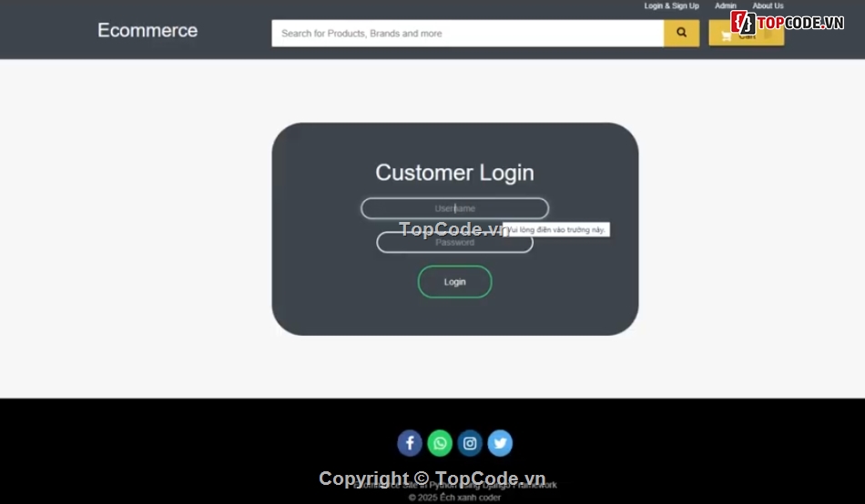Screen dimensions: 865x504
Task: Click the Password input field
Action: click(x=454, y=243)
